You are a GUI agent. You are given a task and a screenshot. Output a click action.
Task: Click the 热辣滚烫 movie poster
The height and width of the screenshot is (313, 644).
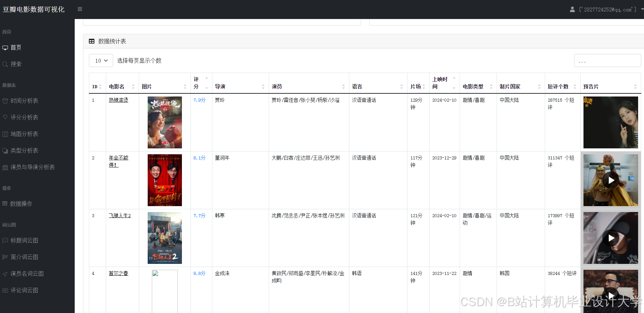165,122
